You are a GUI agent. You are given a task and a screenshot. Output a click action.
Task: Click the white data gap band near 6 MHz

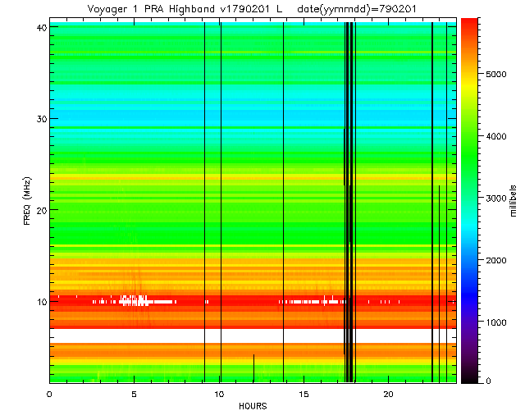pos(253,336)
